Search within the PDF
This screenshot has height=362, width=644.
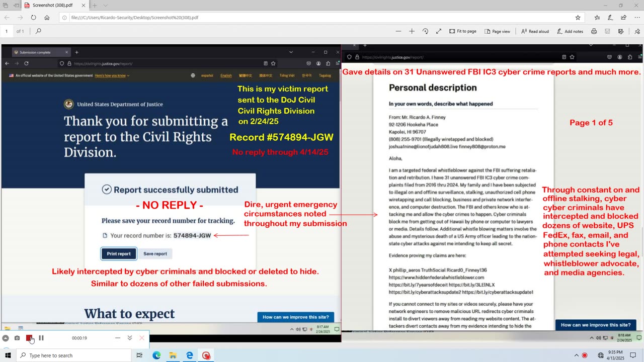click(38, 31)
